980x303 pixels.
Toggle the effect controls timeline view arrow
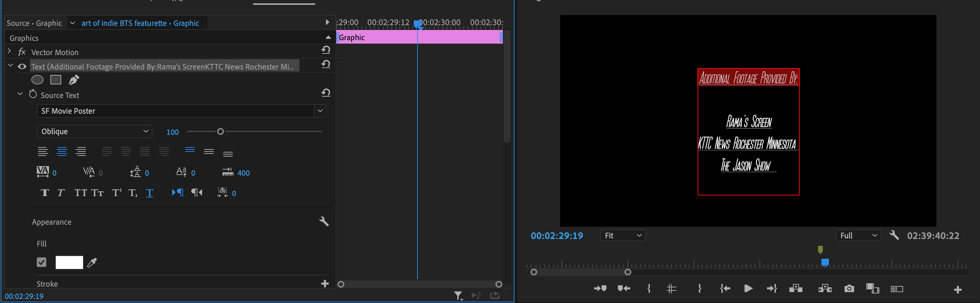tap(327, 22)
